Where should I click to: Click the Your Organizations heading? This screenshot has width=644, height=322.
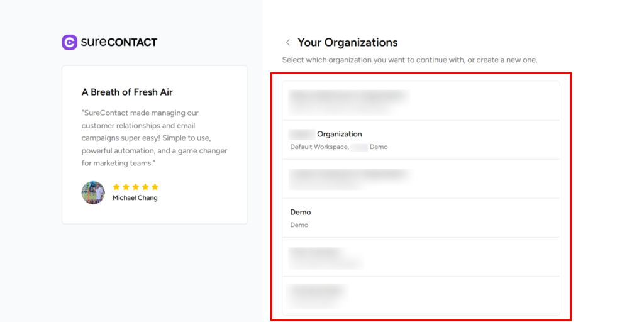pos(347,42)
